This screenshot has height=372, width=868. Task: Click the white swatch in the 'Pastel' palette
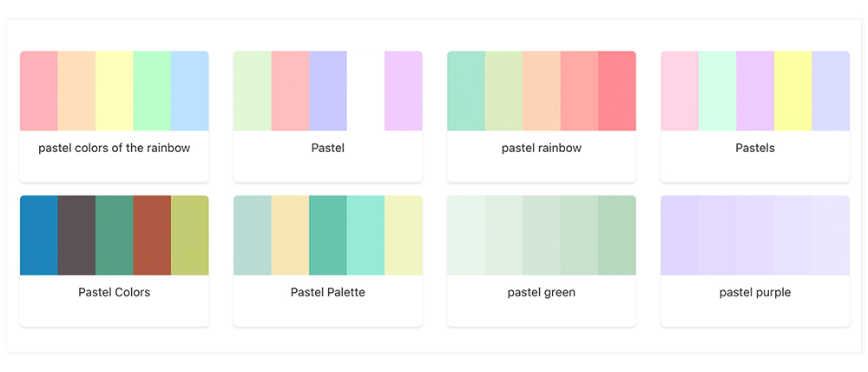365,90
